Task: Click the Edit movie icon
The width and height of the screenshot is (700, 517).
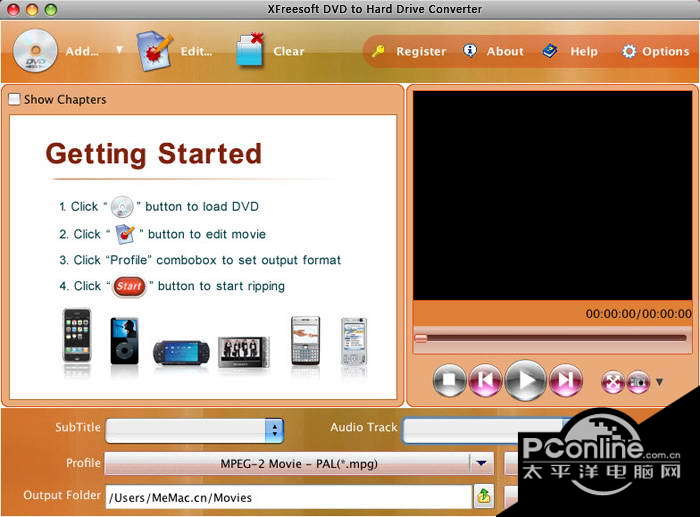Action: click(154, 51)
